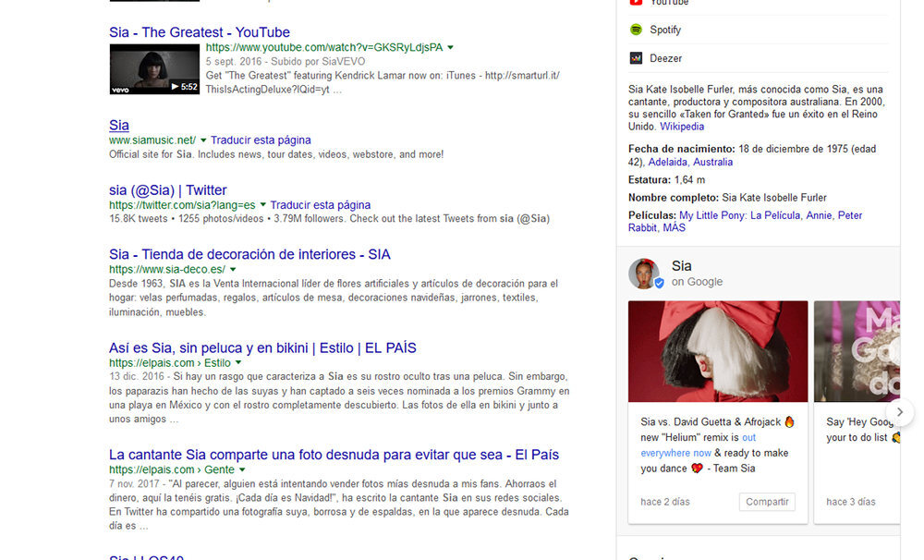The image size is (924, 560).
Task: Click 'https://twitter.com/sia?lang=es' URL text
Action: click(182, 205)
